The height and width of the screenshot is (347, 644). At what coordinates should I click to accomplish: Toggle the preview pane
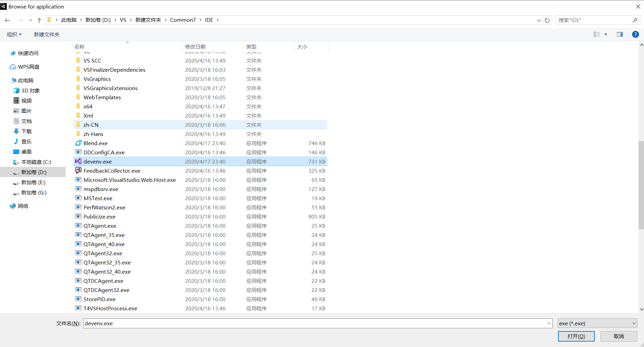pos(620,34)
